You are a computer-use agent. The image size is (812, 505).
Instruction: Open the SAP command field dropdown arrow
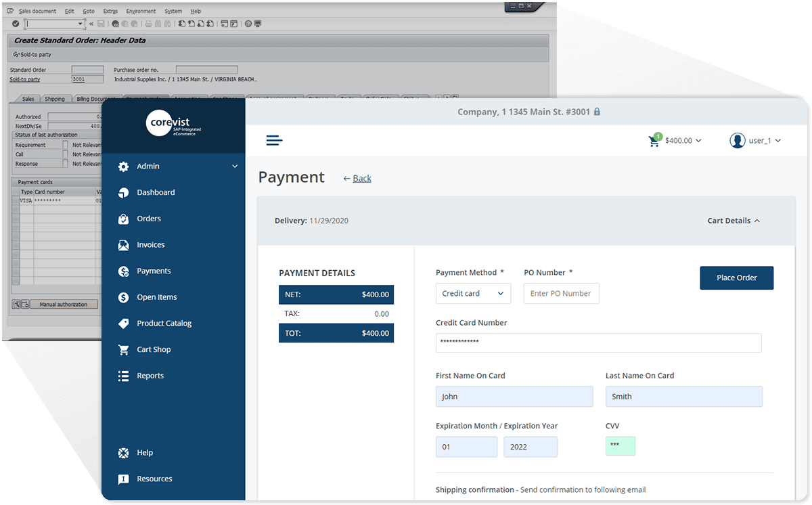tap(81, 24)
